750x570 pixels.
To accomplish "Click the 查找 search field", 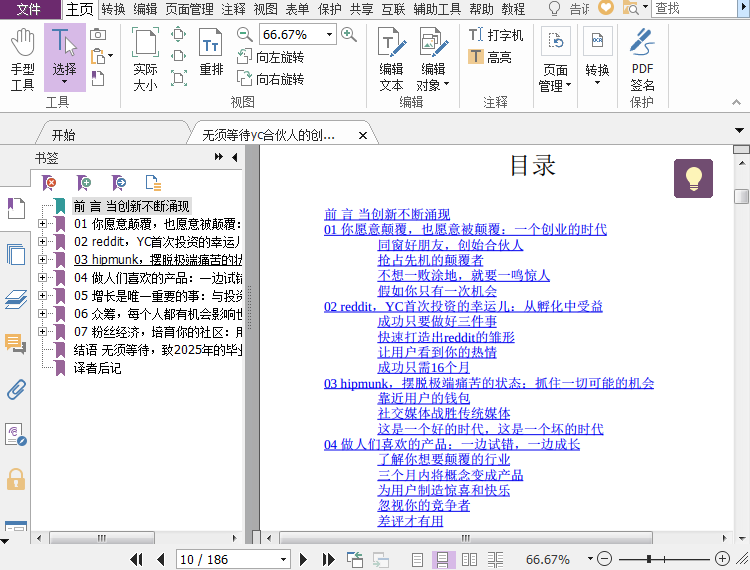I will (694, 9).
